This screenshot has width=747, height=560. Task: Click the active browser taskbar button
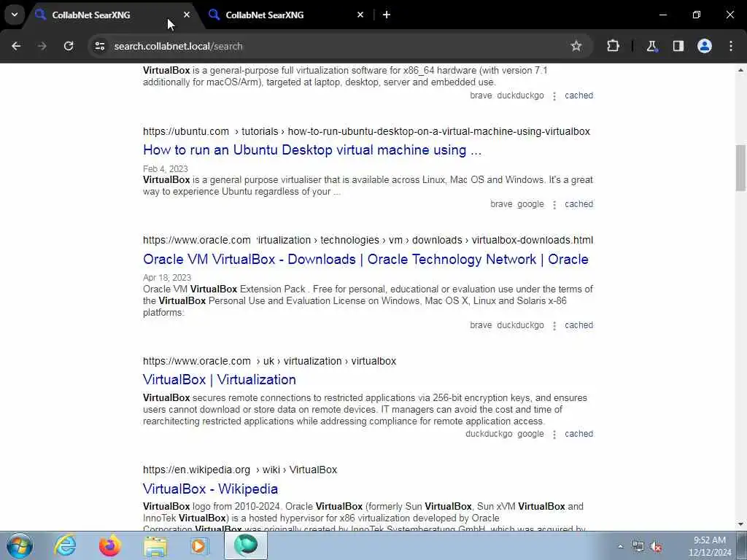(x=246, y=545)
